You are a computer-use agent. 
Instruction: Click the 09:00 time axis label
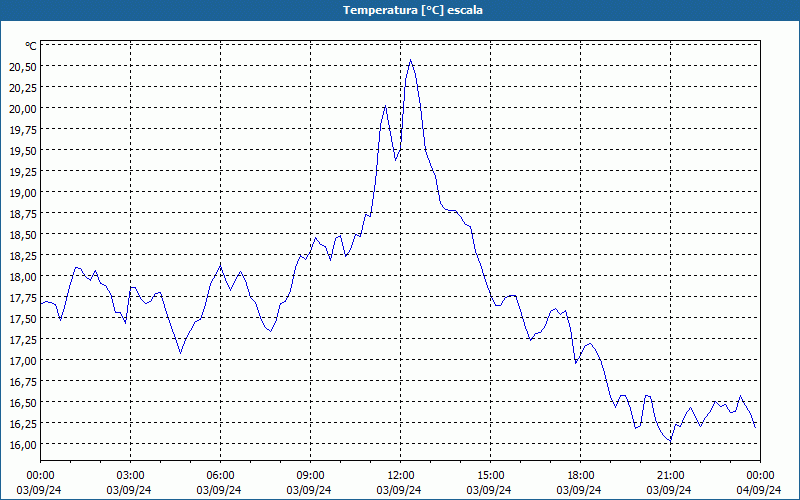(x=311, y=476)
